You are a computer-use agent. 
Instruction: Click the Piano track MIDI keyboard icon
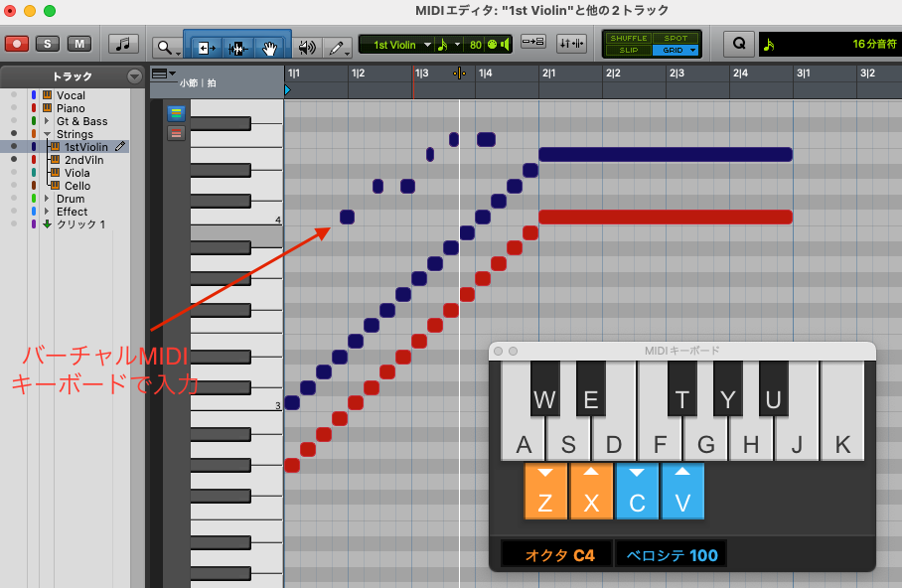pos(47,108)
